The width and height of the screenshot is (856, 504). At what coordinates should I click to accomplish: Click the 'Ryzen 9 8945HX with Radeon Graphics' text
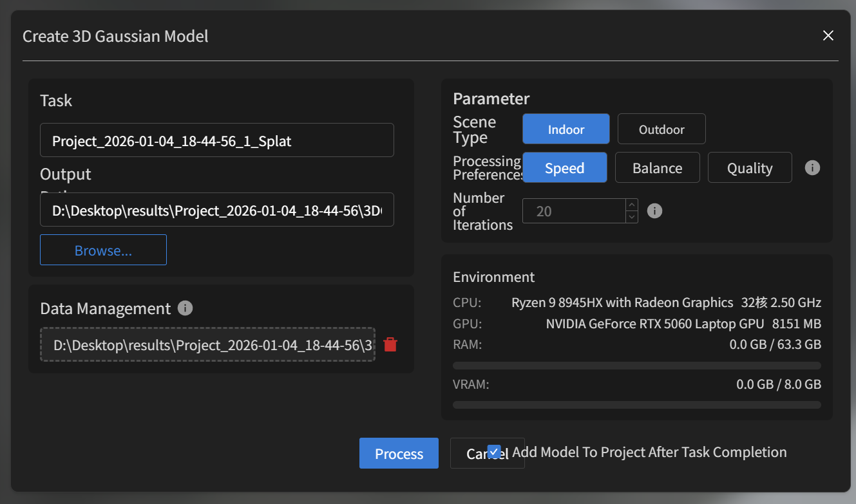point(622,302)
